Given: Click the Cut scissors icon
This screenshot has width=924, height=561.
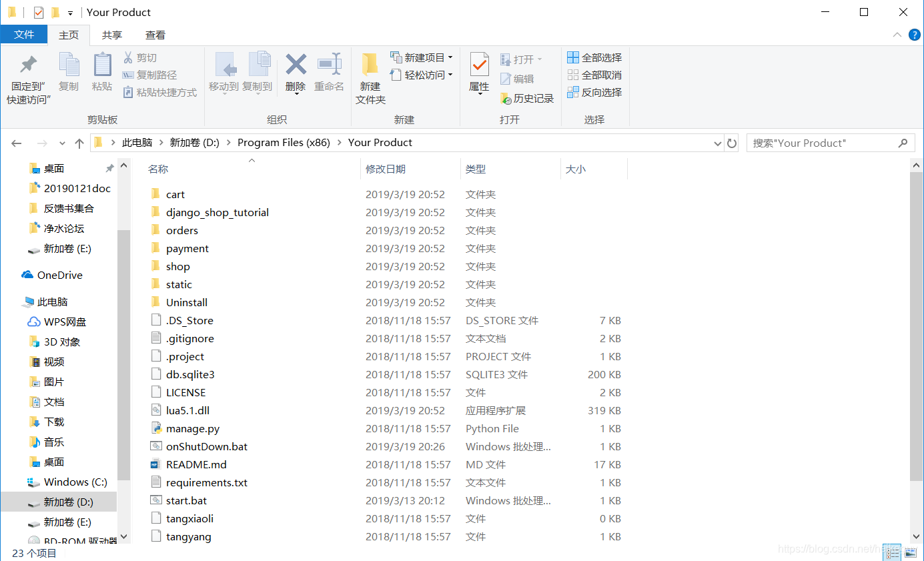Looking at the screenshot, I should 128,58.
